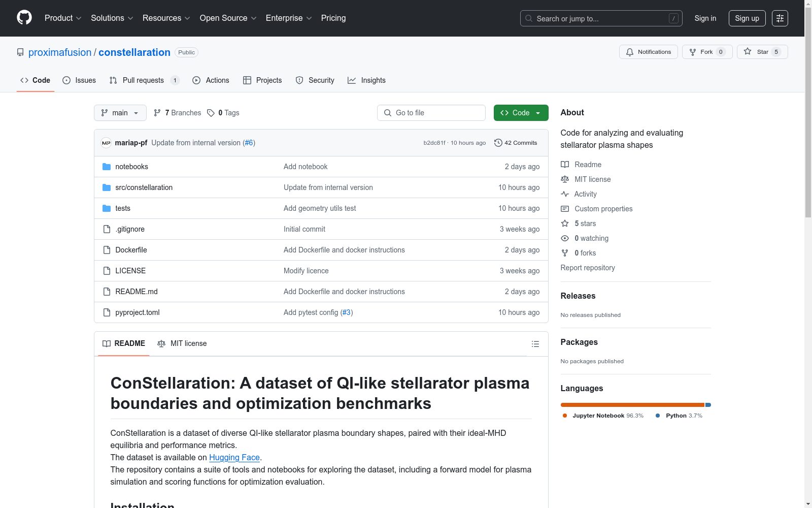Expand the Resources menu
This screenshot has width=812, height=508.
(x=166, y=18)
